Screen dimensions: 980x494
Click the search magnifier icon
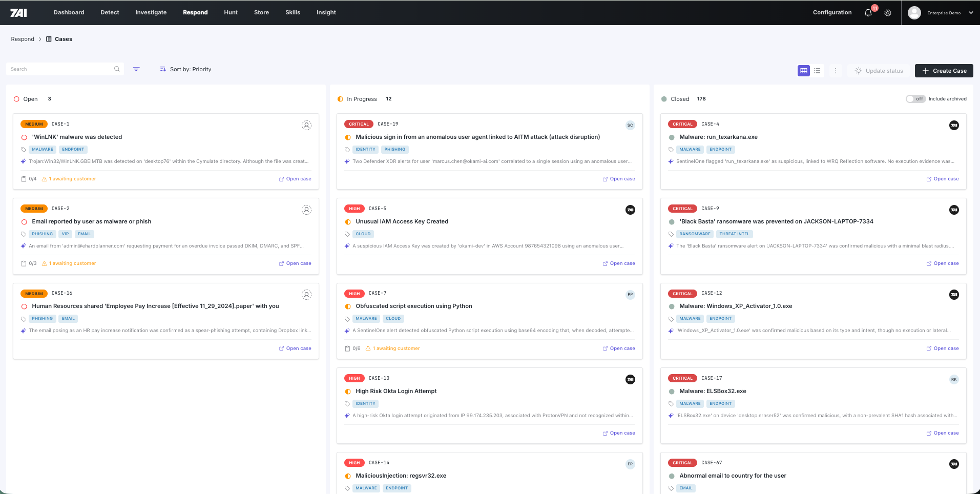[x=117, y=69]
